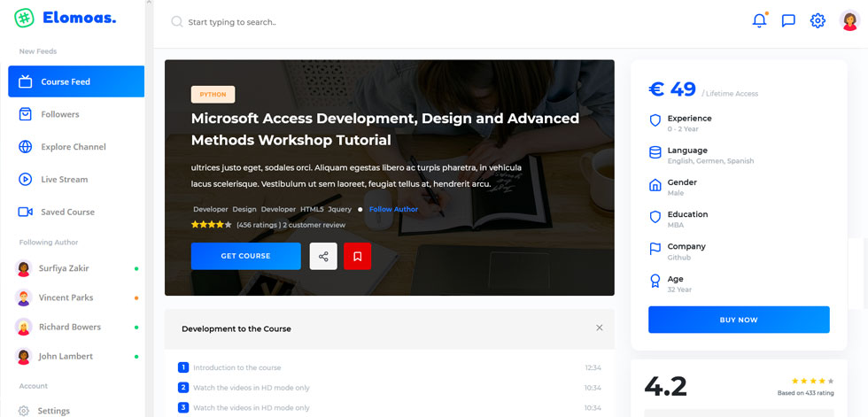The image size is (868, 417).
Task: Click the search magnifier icon
Action: [x=176, y=21]
